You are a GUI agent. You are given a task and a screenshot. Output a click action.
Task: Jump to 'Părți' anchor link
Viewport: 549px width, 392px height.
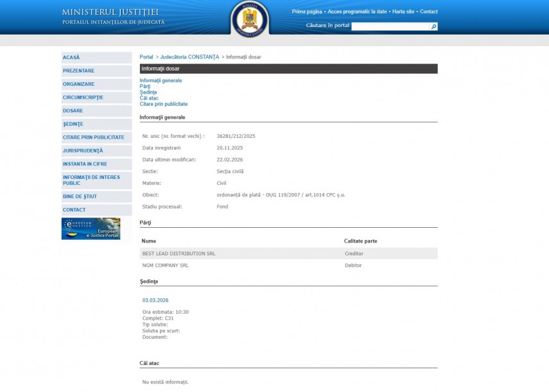pos(144,87)
